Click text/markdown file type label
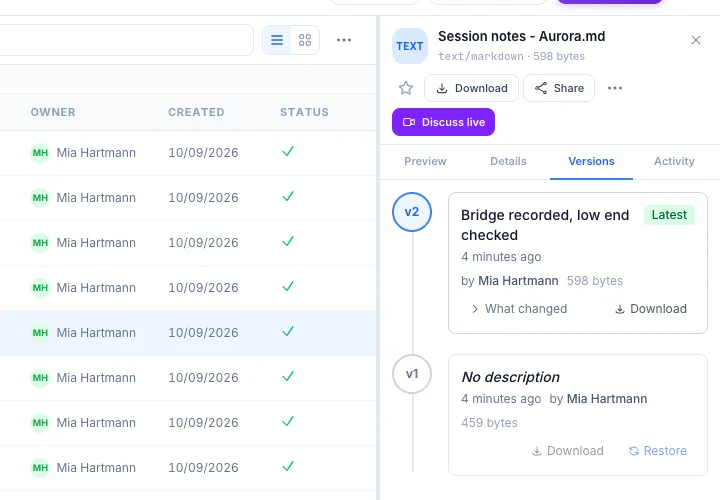Screen dimensions: 720x500 pyautogui.click(x=480, y=56)
